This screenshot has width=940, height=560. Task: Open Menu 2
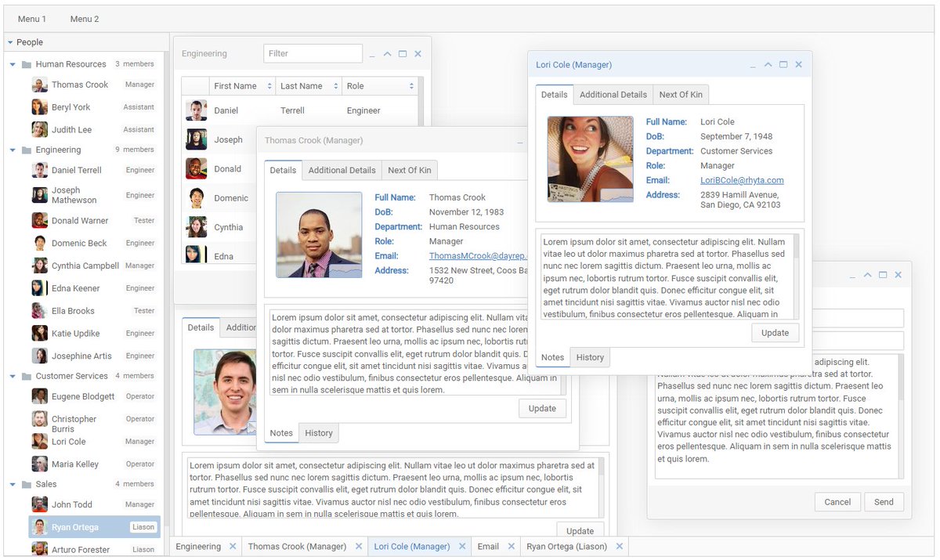pyautogui.click(x=85, y=19)
